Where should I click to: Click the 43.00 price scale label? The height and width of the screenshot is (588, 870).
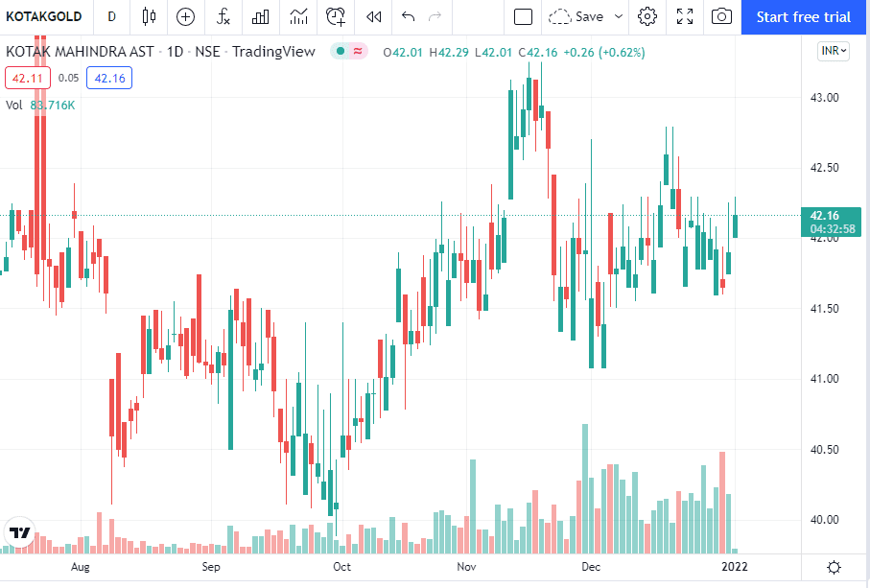pyautogui.click(x=825, y=98)
